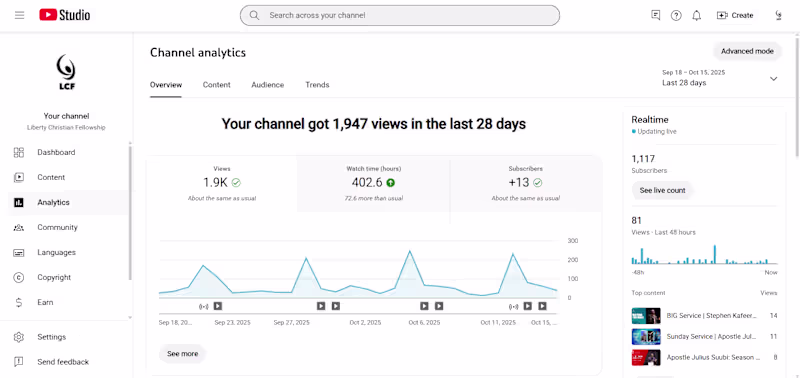
Task: Switch to the Content analytics tab
Action: [216, 85]
